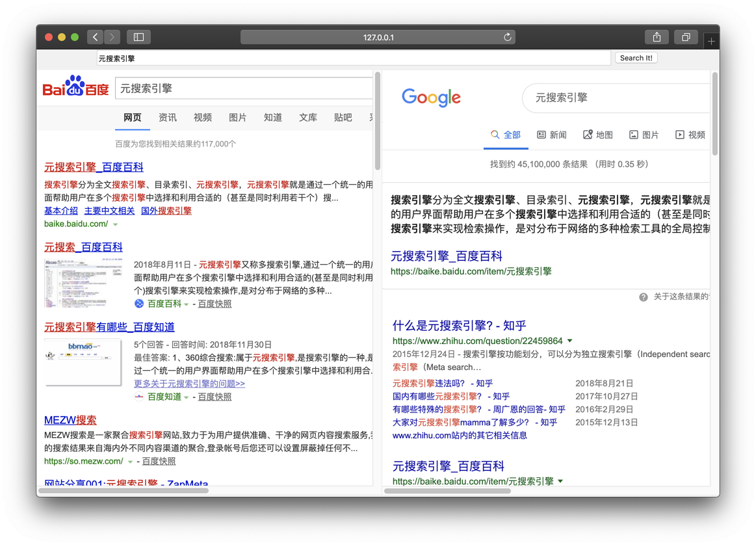Show all tabs overview icon
The image size is (756, 545).
point(686,37)
